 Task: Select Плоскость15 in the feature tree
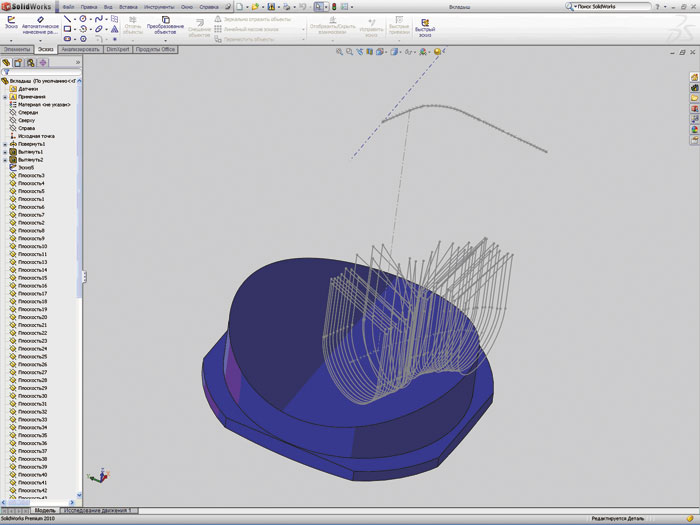tap(33, 278)
